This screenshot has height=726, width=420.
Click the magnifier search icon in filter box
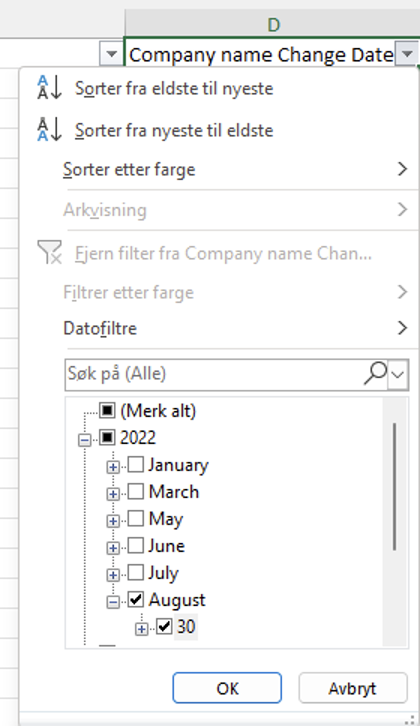375,373
